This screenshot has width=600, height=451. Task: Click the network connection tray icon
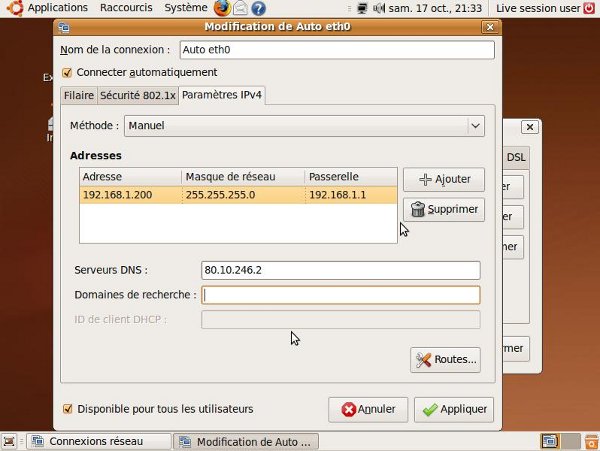click(x=361, y=8)
